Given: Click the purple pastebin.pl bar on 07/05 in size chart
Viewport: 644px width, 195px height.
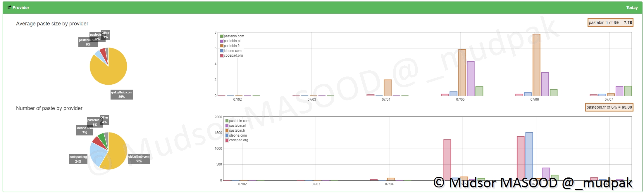Looking at the screenshot, I should [471, 79].
